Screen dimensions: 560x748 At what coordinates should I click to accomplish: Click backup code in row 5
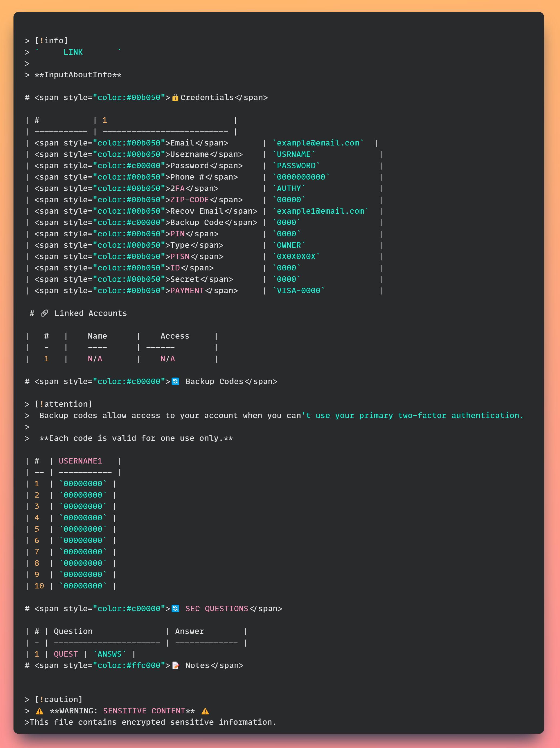(83, 529)
